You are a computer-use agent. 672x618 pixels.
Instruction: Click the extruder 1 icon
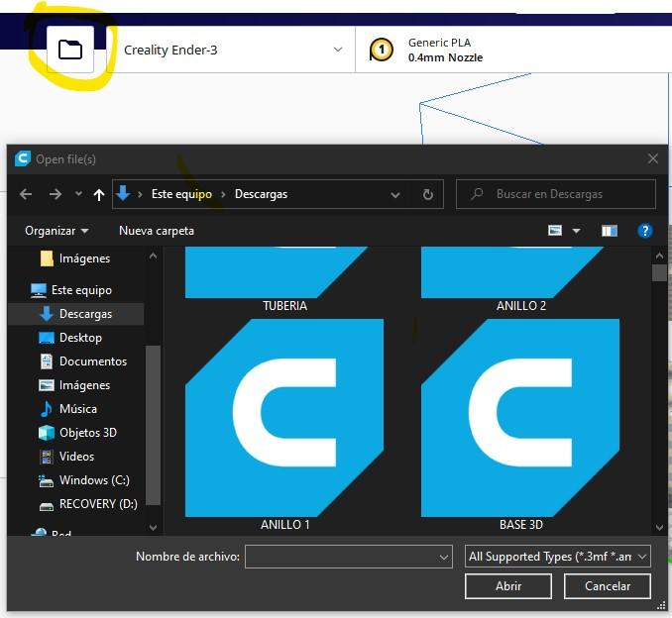click(381, 50)
